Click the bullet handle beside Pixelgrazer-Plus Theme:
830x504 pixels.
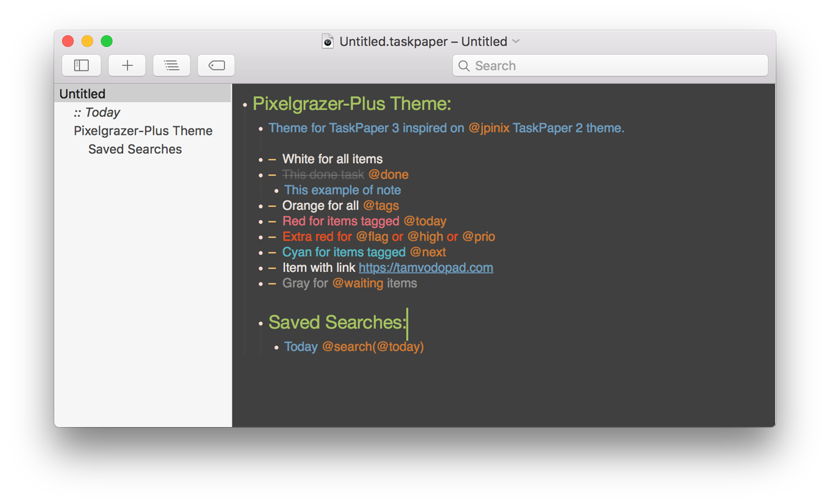245,105
